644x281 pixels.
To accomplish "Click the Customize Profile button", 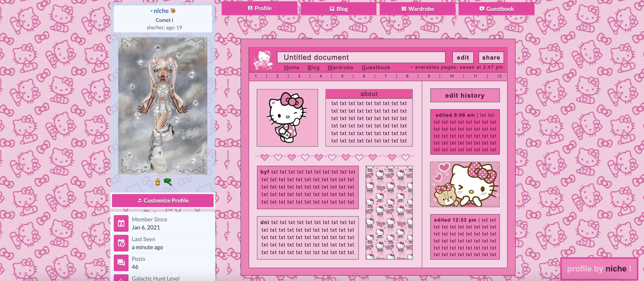I will pyautogui.click(x=163, y=200).
